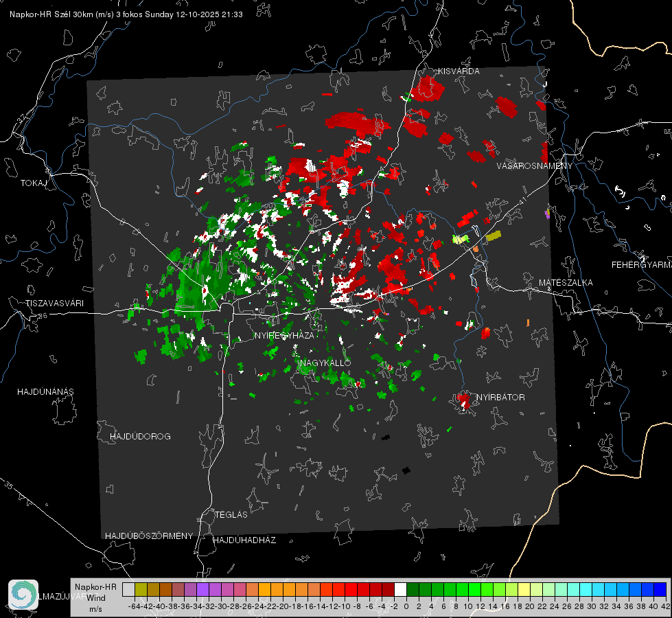Click the TÉGLÁS town label
This screenshot has width=672, height=618.
(x=231, y=514)
